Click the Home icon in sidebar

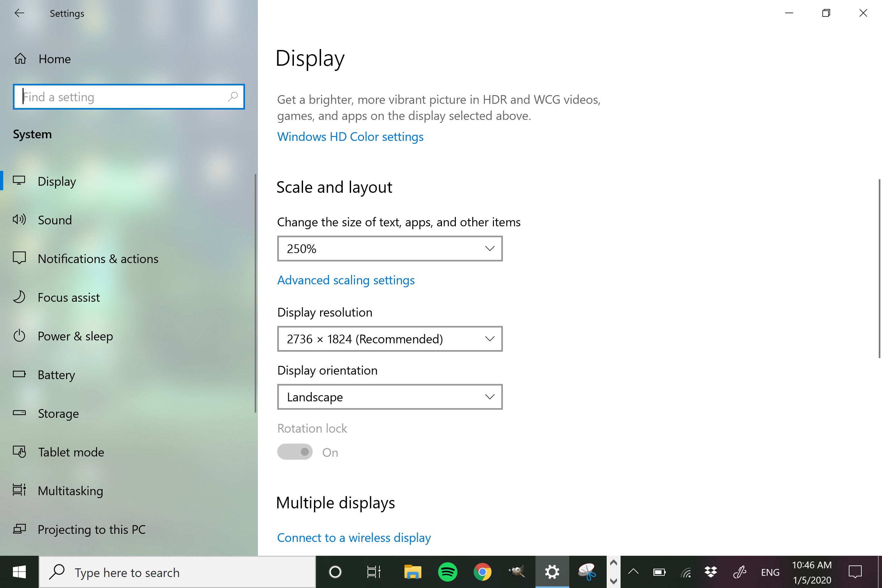coord(20,59)
